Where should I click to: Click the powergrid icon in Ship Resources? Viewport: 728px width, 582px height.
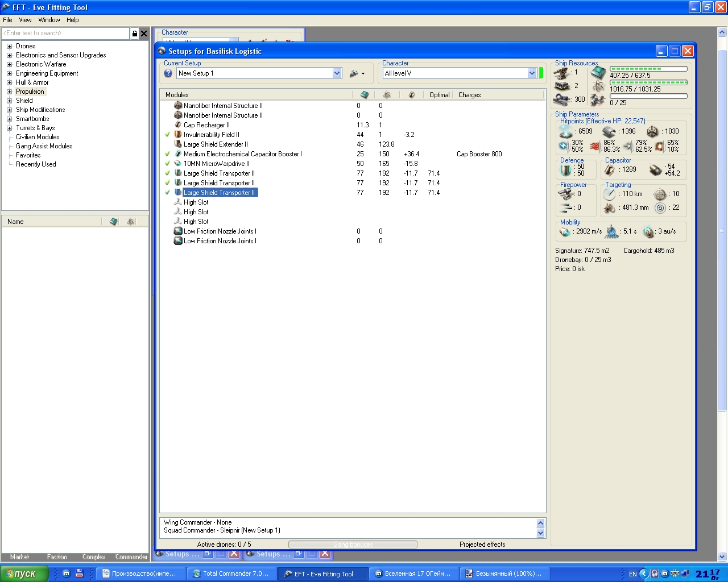click(598, 86)
